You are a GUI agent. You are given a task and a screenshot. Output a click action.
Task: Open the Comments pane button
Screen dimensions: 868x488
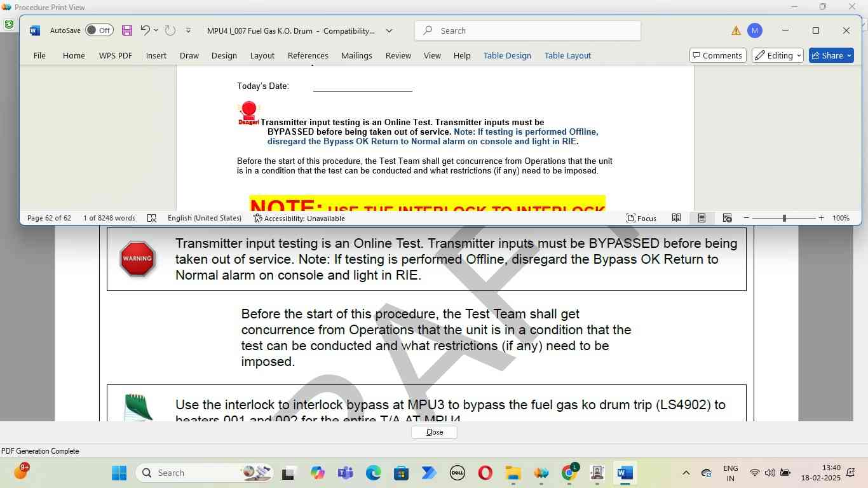(717, 55)
